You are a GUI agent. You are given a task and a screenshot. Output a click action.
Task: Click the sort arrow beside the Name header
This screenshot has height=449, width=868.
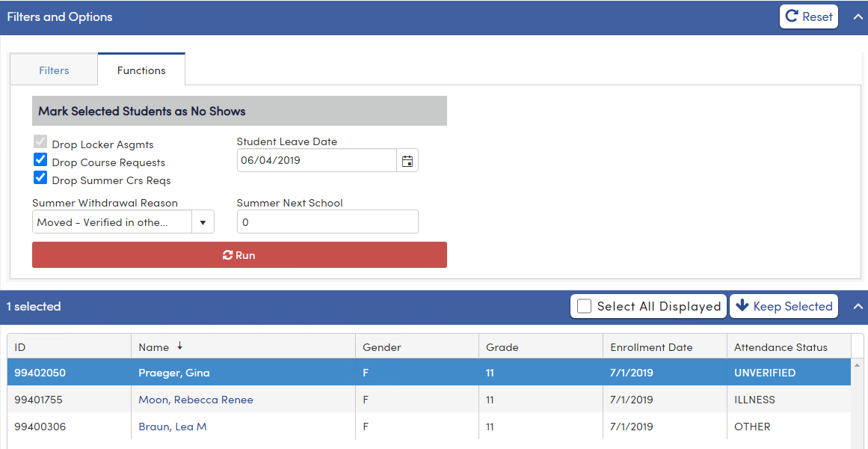point(179,346)
